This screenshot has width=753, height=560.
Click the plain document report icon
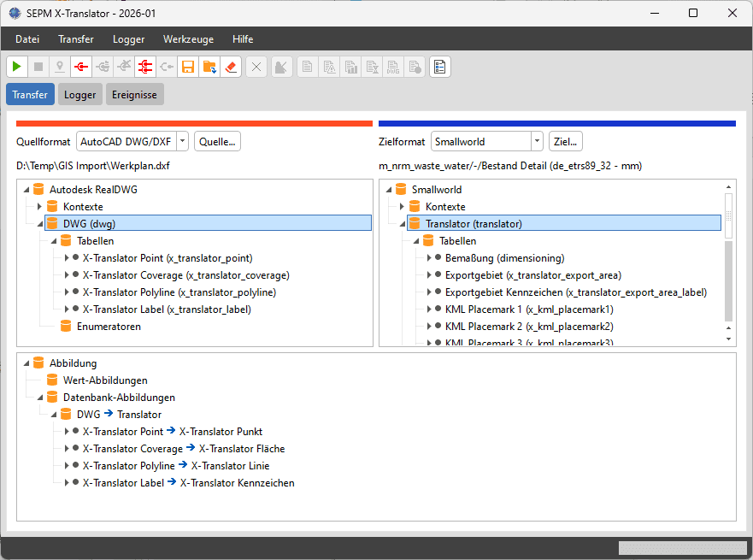pos(308,67)
